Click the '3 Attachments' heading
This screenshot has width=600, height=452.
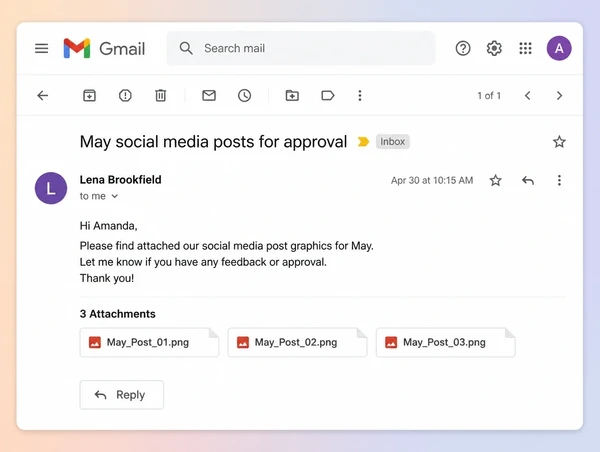coord(117,314)
